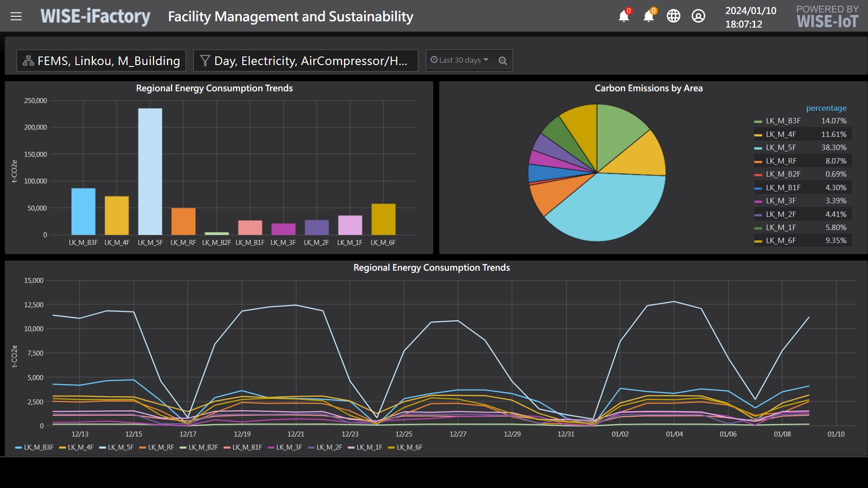Toggle LK_M_B2F series in line chart legend

[x=199, y=447]
